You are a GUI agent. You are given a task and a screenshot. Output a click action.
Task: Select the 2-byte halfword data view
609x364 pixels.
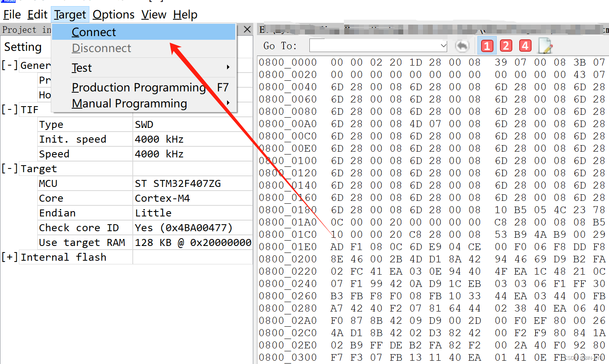[506, 45]
